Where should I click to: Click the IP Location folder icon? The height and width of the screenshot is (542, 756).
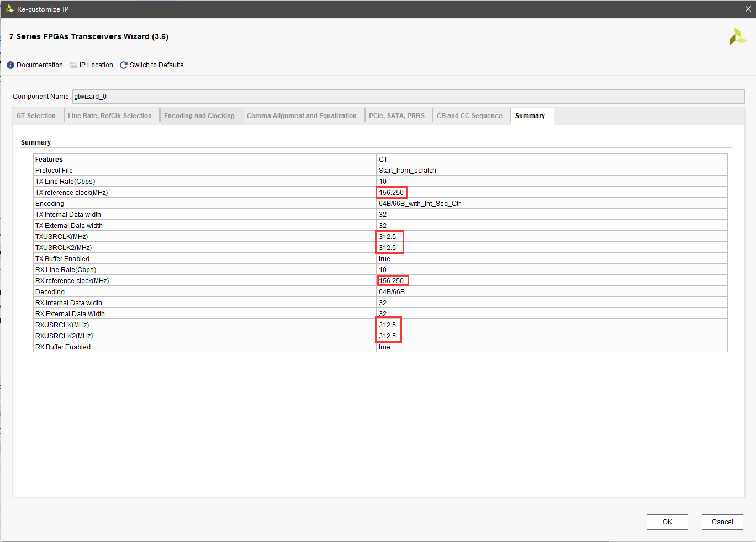pyautogui.click(x=73, y=65)
